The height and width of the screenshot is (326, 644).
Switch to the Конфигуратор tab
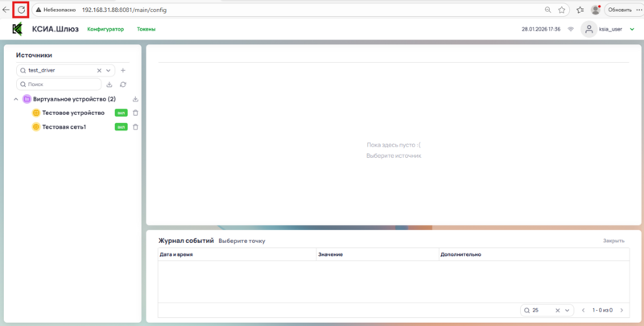[105, 29]
